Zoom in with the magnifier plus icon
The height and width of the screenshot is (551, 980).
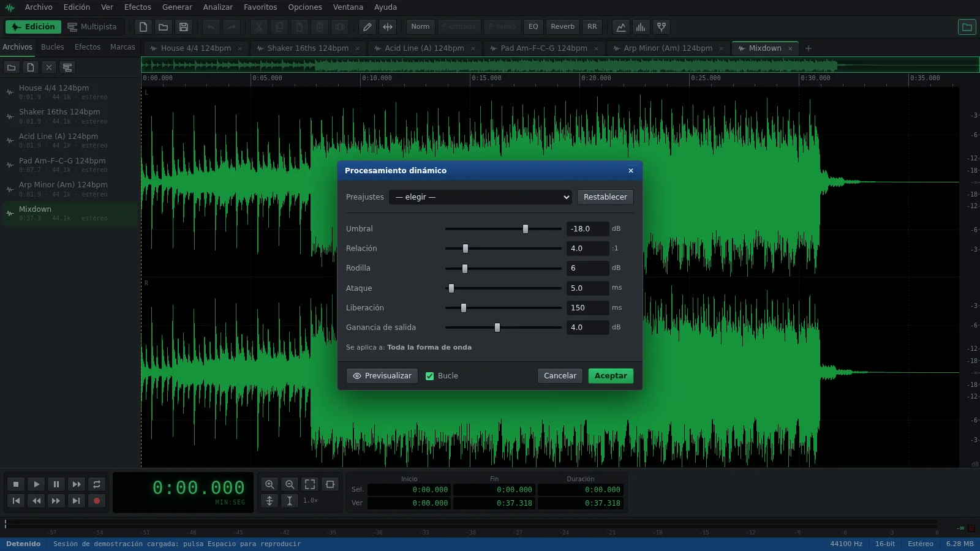point(269,484)
